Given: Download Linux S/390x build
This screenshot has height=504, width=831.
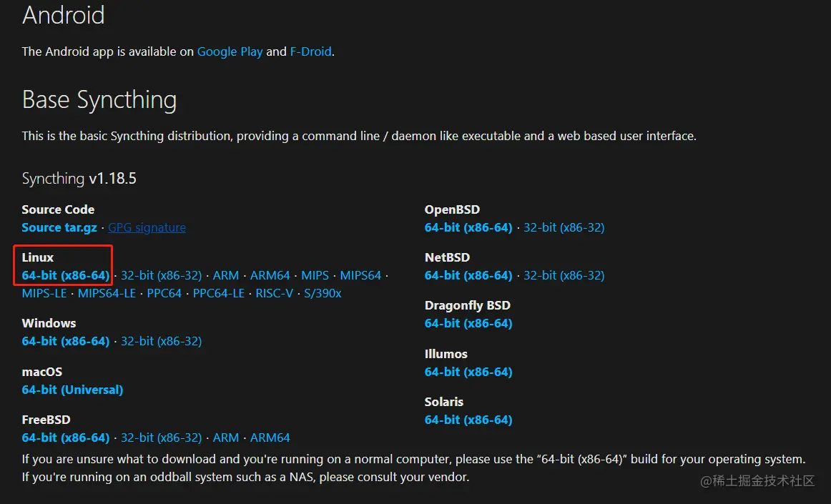Looking at the screenshot, I should pyautogui.click(x=323, y=293).
